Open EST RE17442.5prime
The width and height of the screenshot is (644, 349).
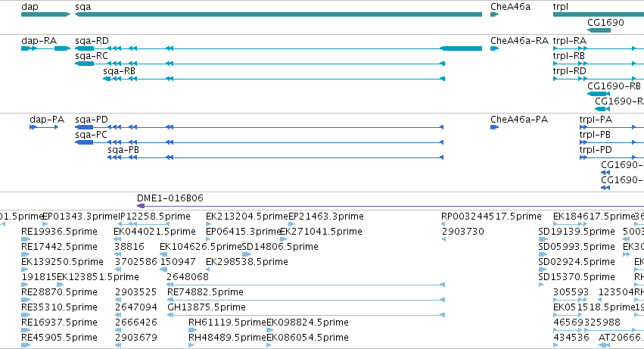[x=59, y=247]
